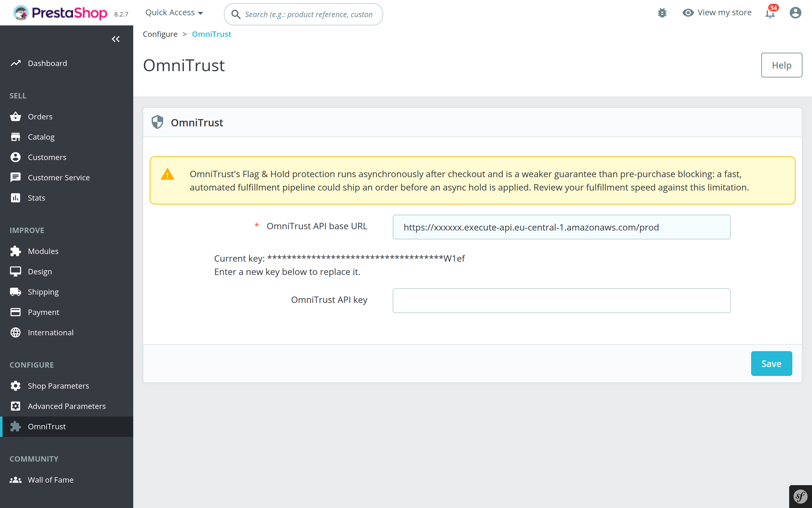The image size is (812, 508).
Task: Click the 8.2.7 version label
Action: click(121, 15)
